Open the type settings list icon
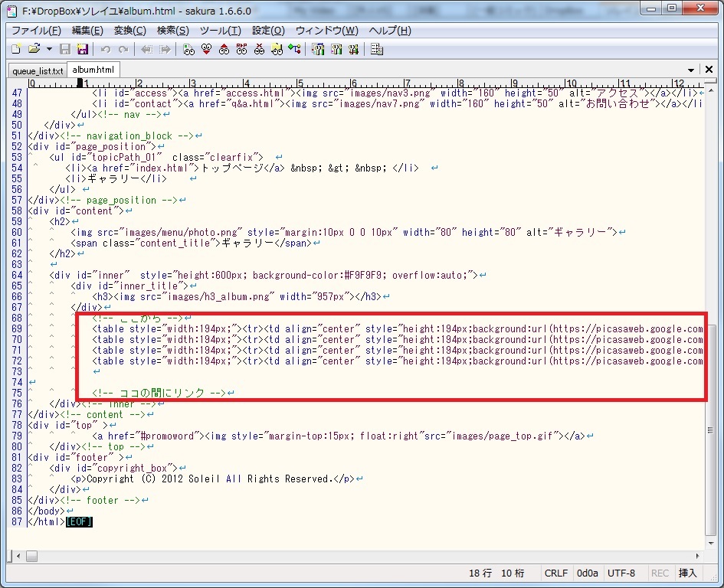The height and width of the screenshot is (588, 724). pyautogui.click(x=318, y=49)
